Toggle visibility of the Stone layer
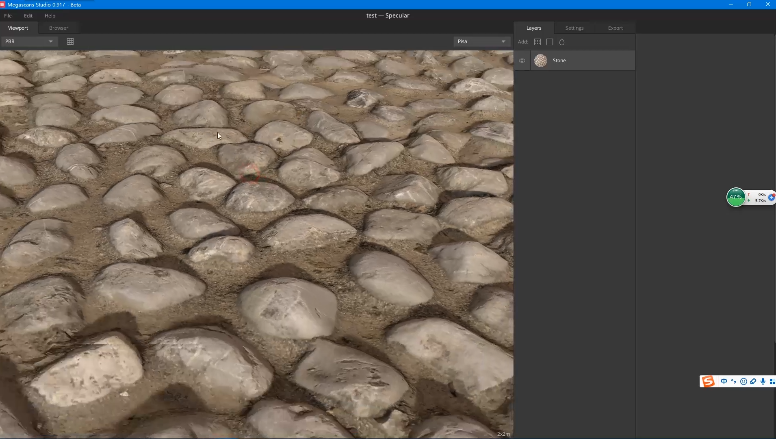The height and width of the screenshot is (439, 776). (x=522, y=60)
